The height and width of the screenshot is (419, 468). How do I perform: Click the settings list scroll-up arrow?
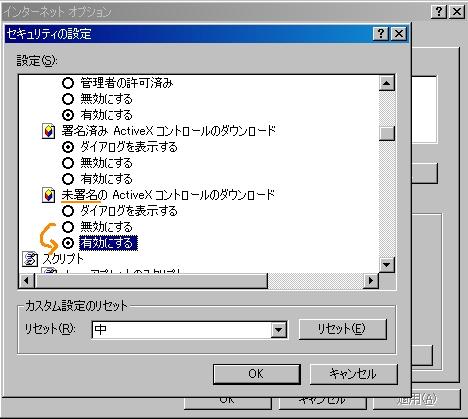pyautogui.click(x=387, y=83)
